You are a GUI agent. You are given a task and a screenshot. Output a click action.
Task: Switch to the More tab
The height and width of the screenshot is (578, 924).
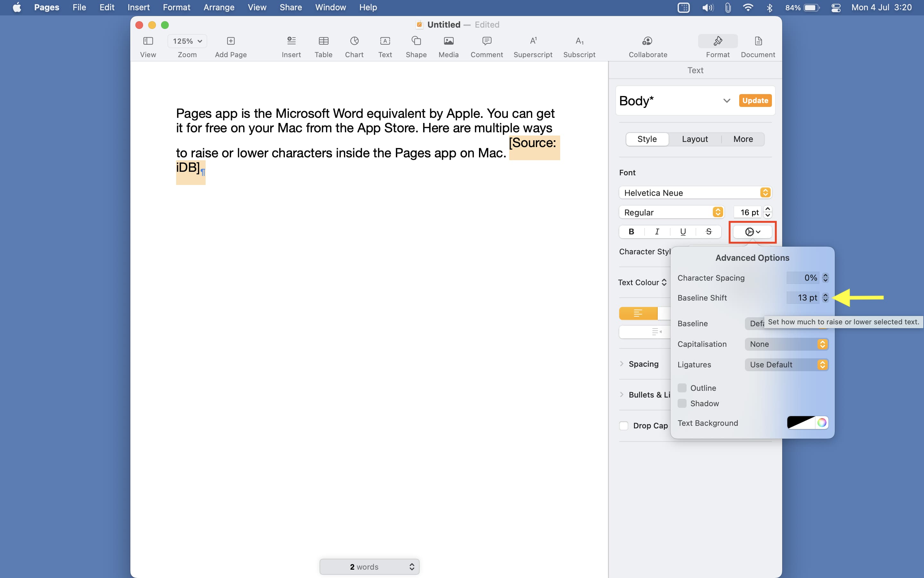[743, 139]
